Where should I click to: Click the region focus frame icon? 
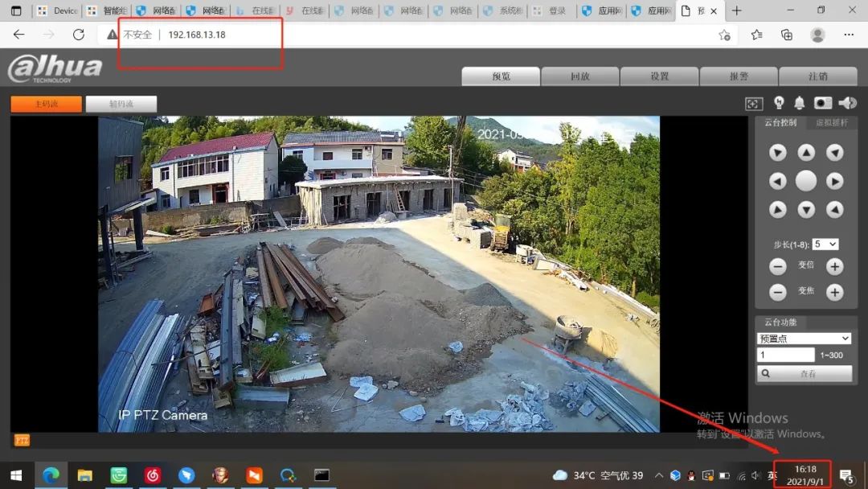point(754,104)
